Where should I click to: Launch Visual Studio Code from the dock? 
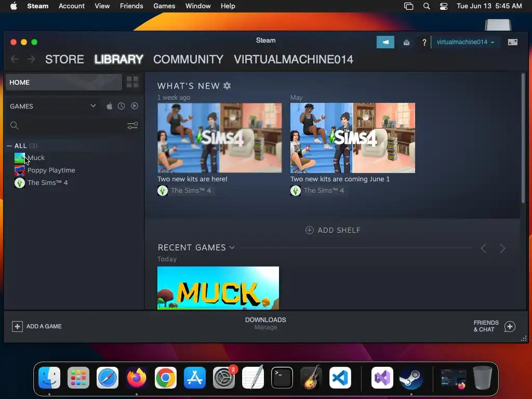[340, 378]
